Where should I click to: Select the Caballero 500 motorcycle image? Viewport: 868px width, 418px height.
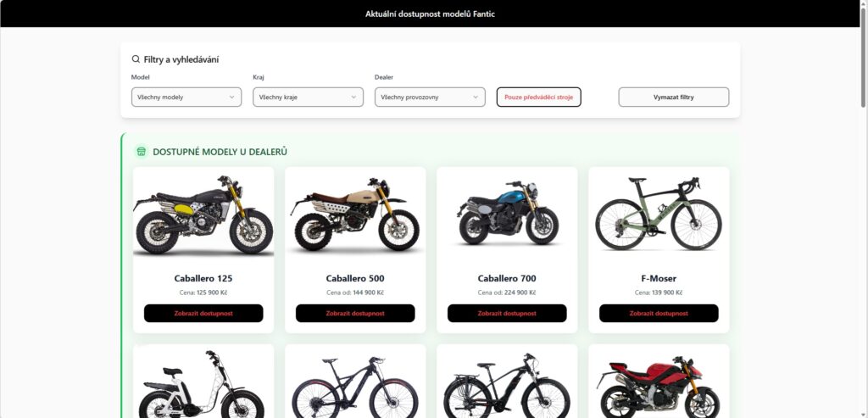(355, 215)
